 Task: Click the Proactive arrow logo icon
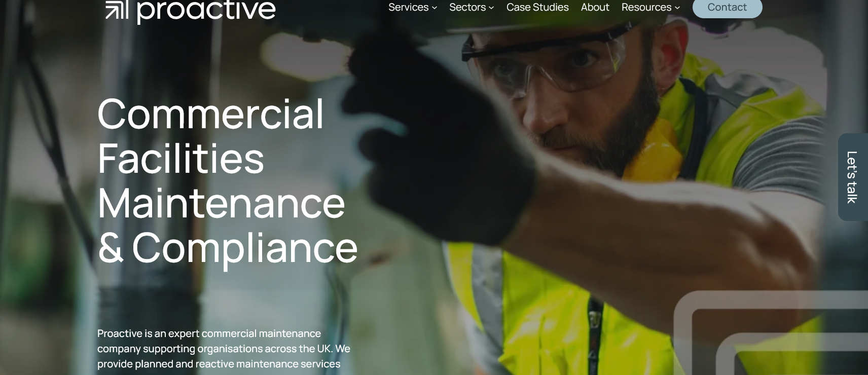pos(117,10)
